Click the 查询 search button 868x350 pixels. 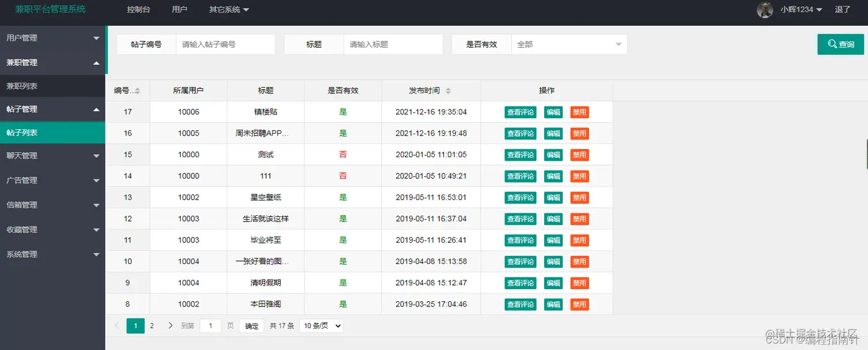tap(840, 44)
